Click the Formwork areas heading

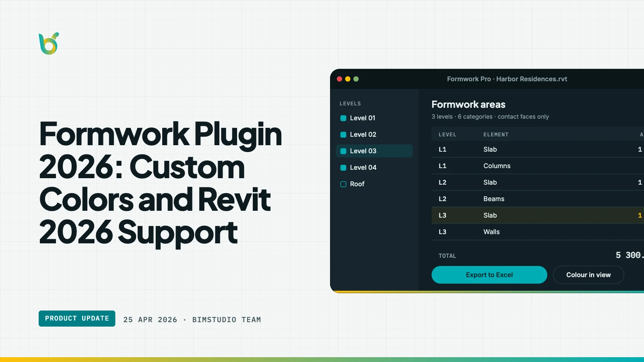[x=468, y=105]
